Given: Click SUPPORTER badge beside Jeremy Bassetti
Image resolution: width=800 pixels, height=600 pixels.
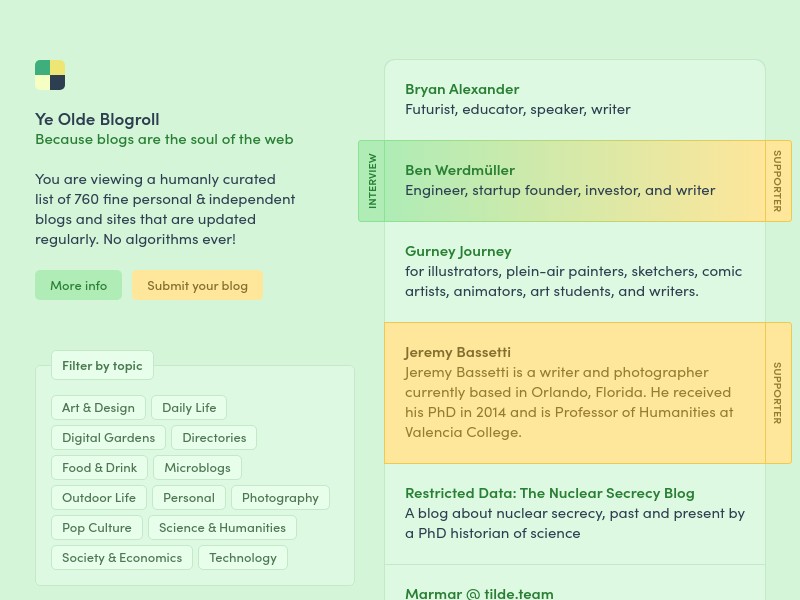Looking at the screenshot, I should [778, 393].
